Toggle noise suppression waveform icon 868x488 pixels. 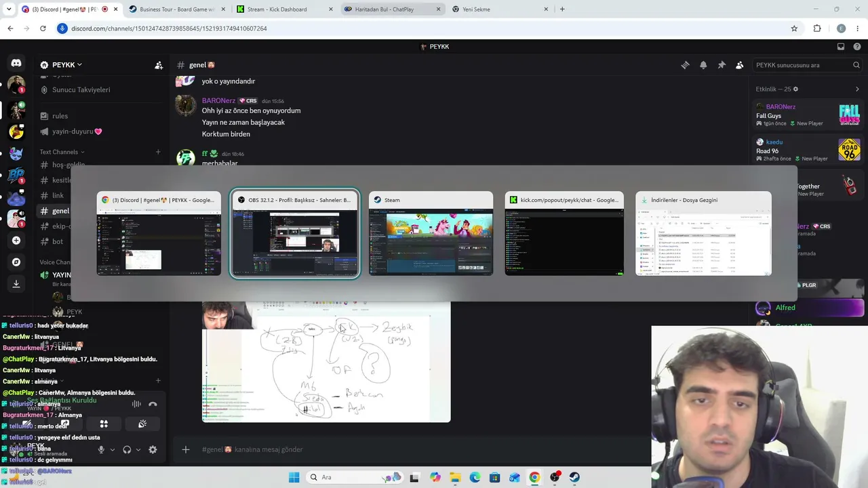(136, 404)
